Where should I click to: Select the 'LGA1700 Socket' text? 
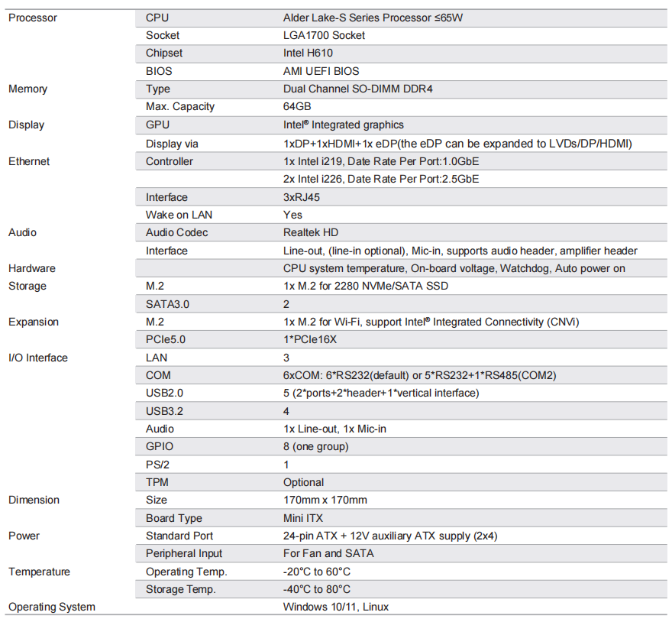pos(324,36)
